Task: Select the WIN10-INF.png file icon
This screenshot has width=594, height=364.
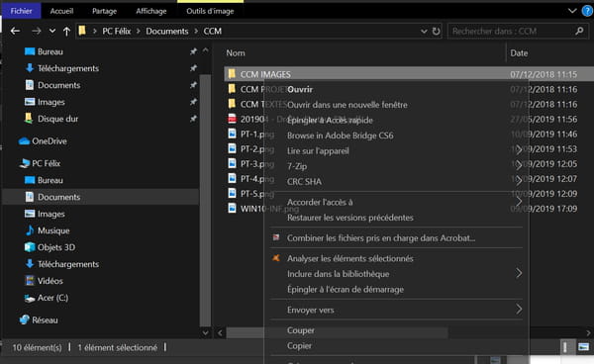Action: 232,208
